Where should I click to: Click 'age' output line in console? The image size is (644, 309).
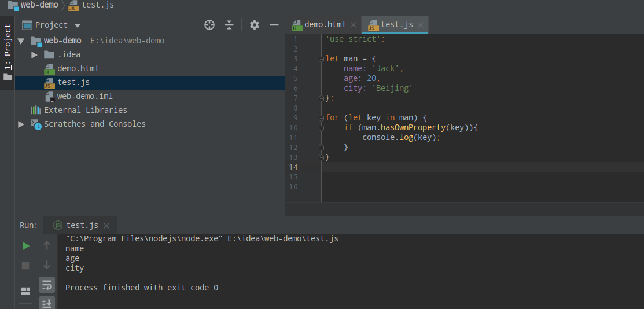72,259
